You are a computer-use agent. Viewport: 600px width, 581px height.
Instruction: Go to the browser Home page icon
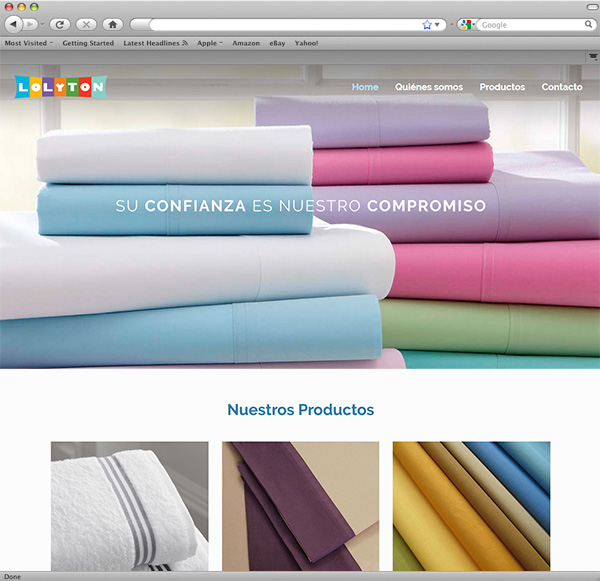[113, 24]
